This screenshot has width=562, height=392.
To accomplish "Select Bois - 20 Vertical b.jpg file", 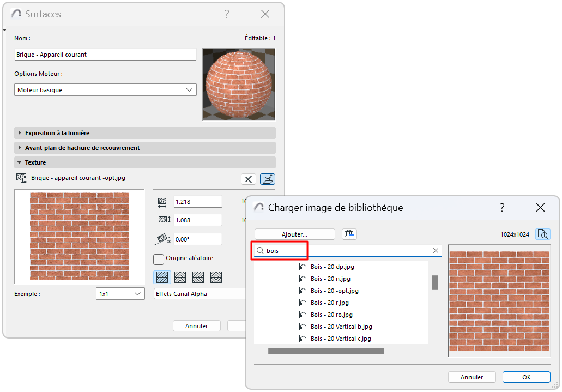I will (341, 327).
